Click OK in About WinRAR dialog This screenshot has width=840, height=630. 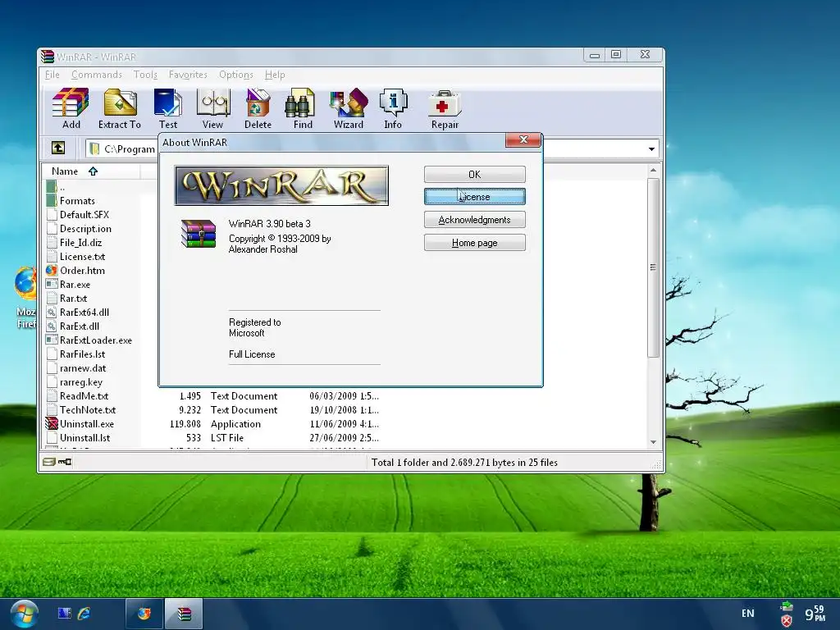click(x=475, y=174)
